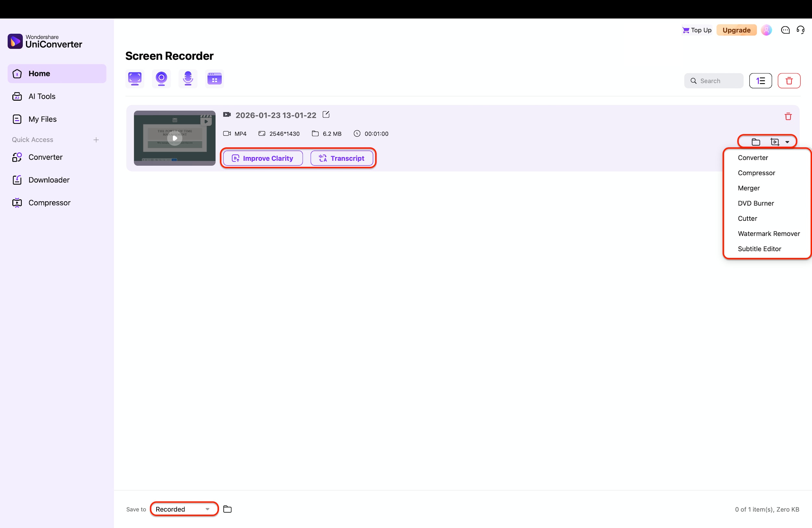
Task: Select Converter from the export menu
Action: click(x=753, y=157)
